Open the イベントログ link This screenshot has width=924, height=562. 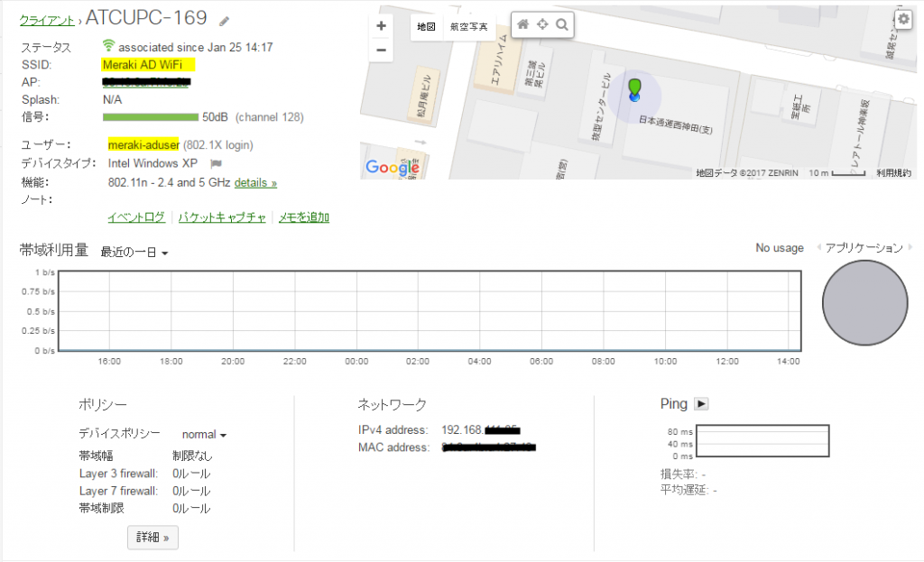(136, 217)
